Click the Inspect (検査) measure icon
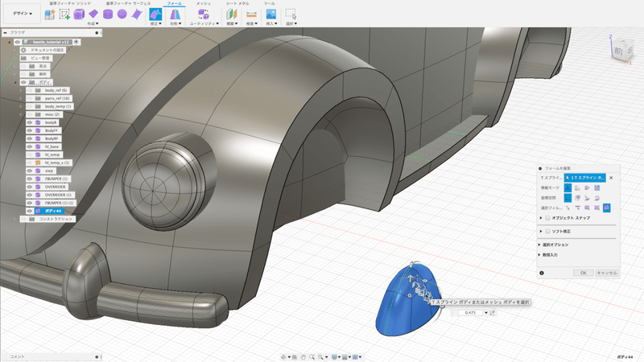Screen dimensions: 644x362 coord(251,14)
